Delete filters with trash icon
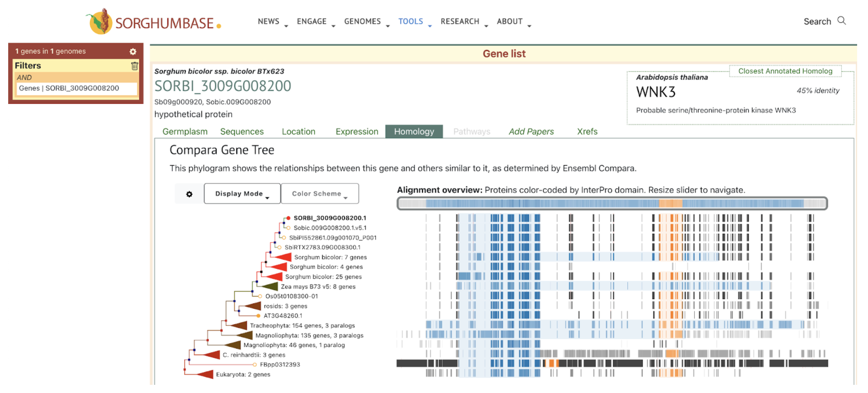 [x=135, y=66]
